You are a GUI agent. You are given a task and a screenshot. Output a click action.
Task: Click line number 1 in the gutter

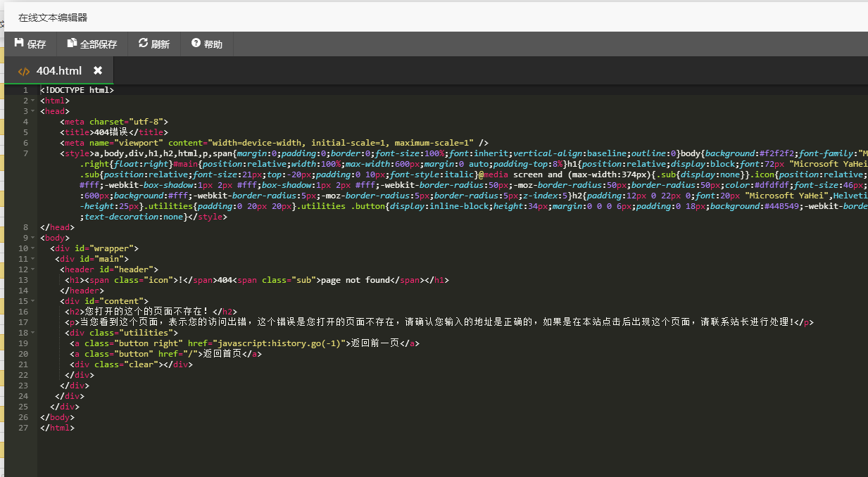click(25, 90)
